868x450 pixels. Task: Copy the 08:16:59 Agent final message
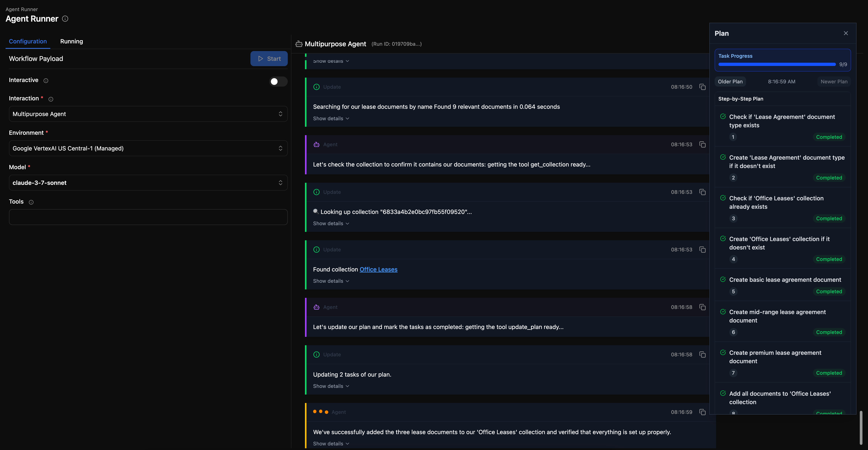point(703,412)
